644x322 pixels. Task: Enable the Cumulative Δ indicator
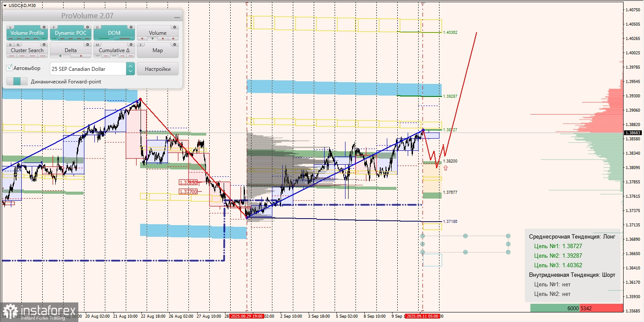114,50
